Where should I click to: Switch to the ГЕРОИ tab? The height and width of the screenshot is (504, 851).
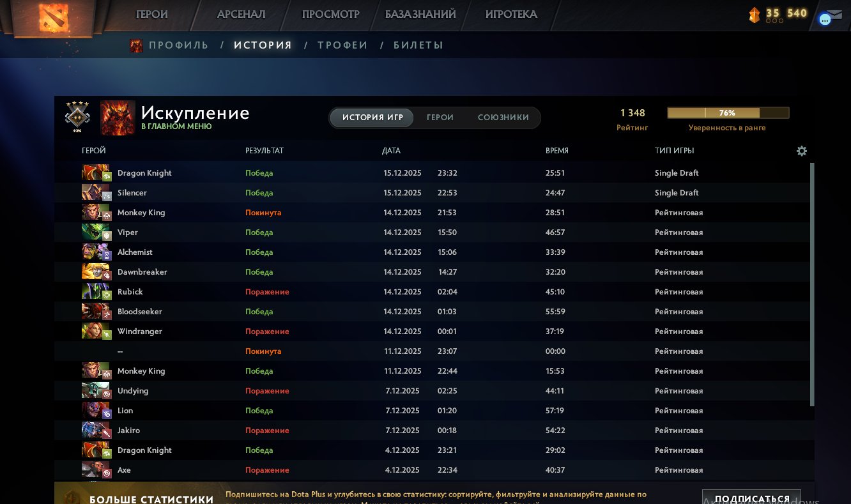[x=440, y=118]
